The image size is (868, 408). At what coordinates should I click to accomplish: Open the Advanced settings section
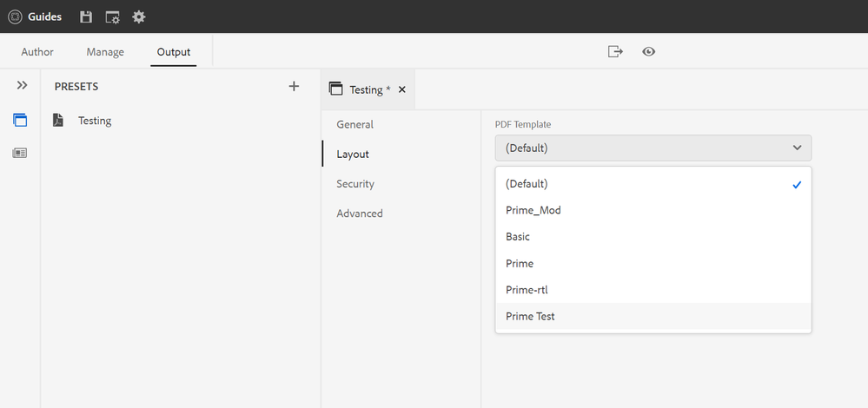360,213
